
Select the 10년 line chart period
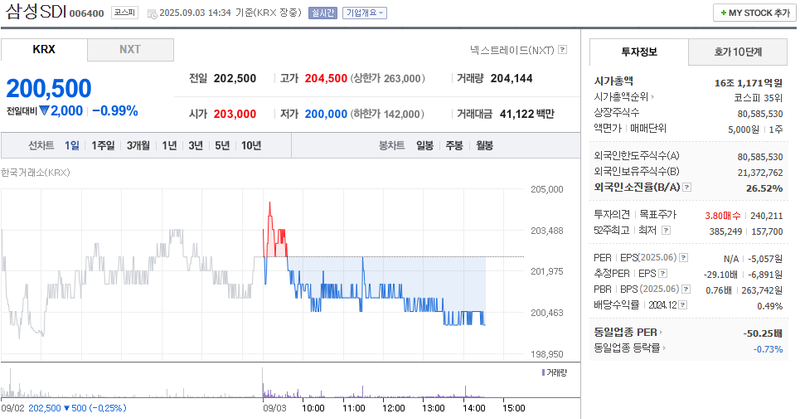pos(251,145)
